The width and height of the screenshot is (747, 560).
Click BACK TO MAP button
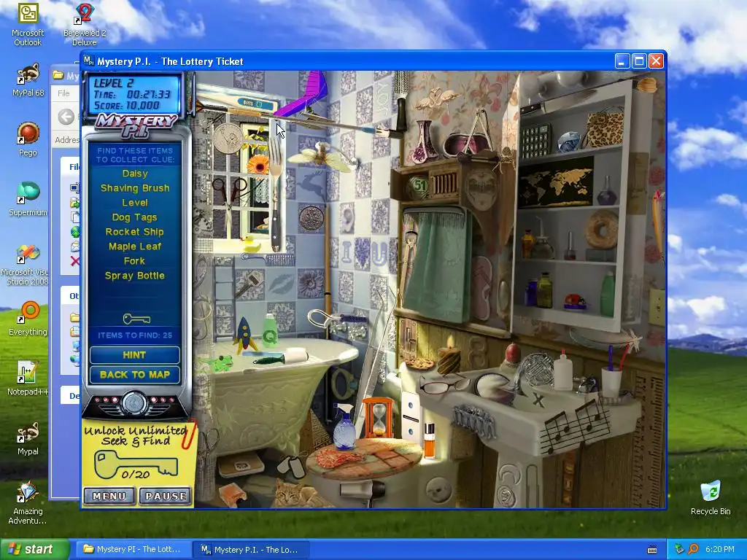[134, 375]
